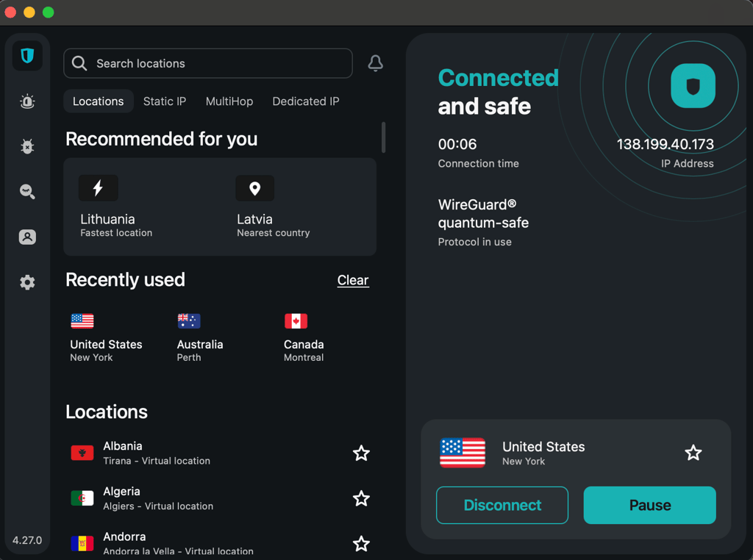Click the Australia flag in Recently used
This screenshot has height=560, width=753.
[x=189, y=320]
